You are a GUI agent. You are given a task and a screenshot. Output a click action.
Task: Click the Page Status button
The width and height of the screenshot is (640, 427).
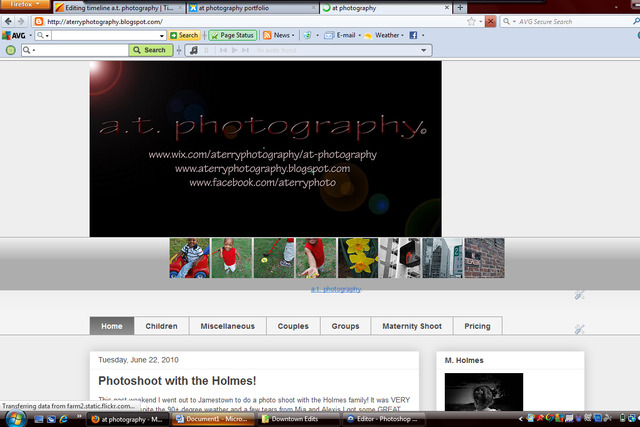point(233,36)
